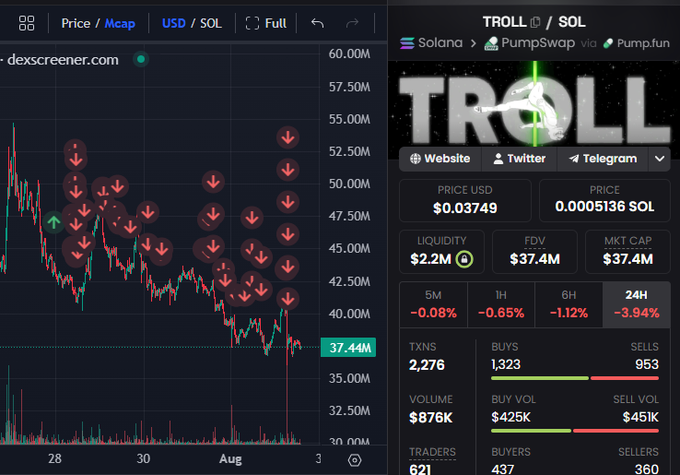
Task: Click the SELLERS 360 value
Action: (647, 469)
